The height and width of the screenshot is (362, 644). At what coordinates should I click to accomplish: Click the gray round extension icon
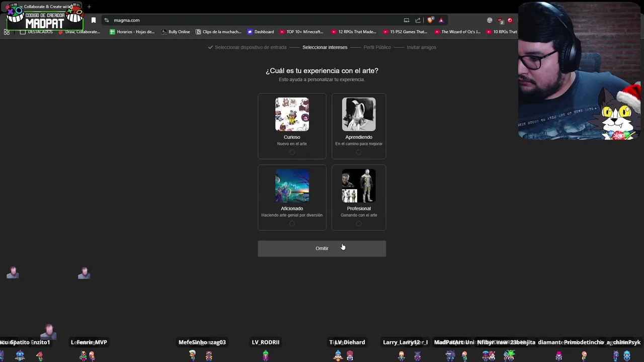490,20
